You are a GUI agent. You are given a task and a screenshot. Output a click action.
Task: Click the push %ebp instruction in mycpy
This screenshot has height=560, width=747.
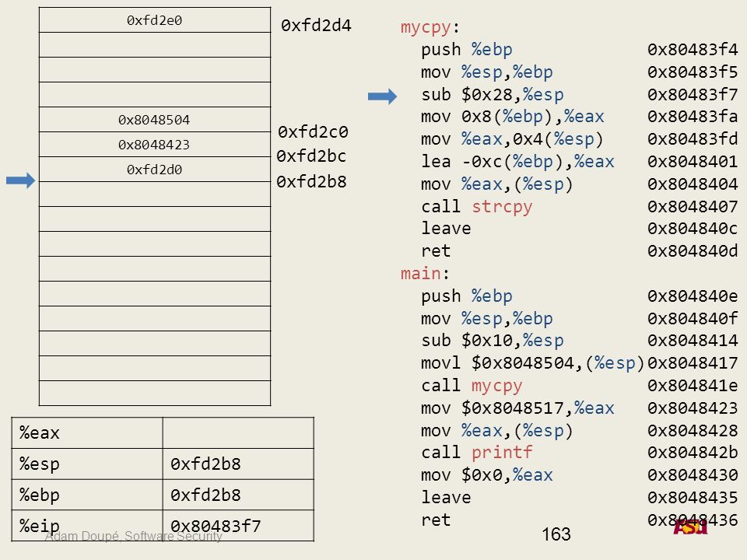click(466, 50)
